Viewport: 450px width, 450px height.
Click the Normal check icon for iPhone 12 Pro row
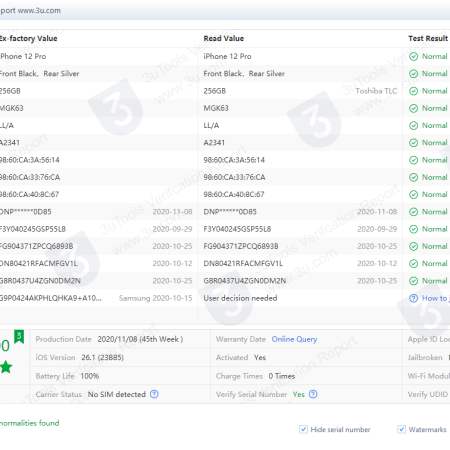(x=413, y=56)
